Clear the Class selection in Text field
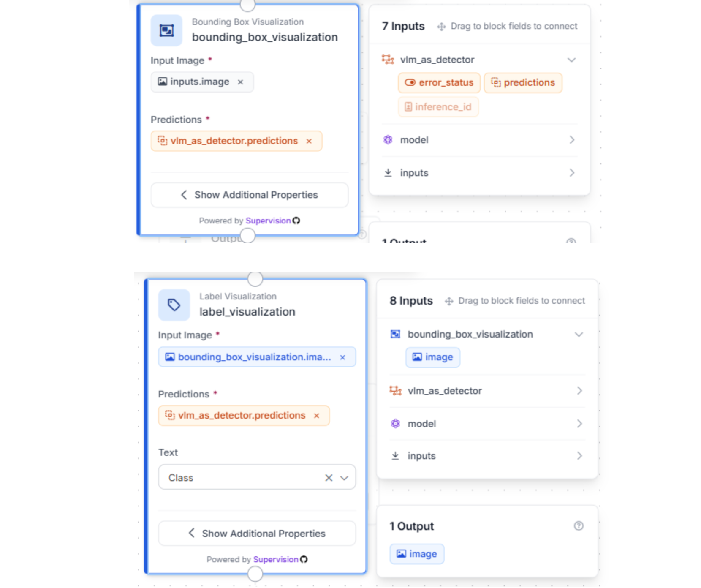701x588 pixels. pos(329,478)
